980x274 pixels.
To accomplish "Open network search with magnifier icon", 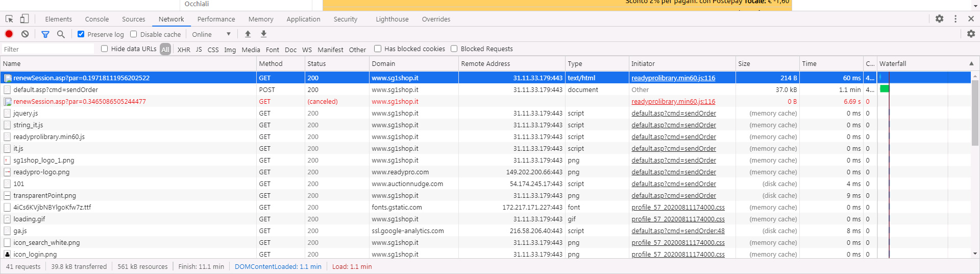I will [x=61, y=34].
